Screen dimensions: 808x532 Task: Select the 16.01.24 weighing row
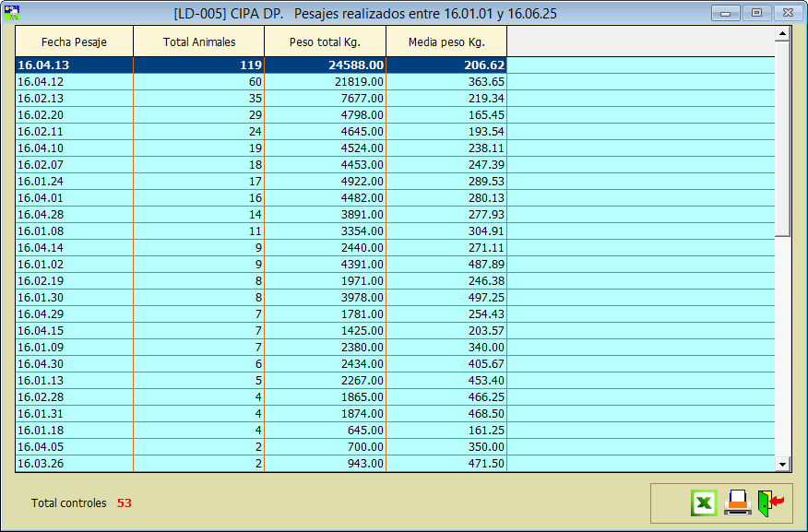click(74, 182)
